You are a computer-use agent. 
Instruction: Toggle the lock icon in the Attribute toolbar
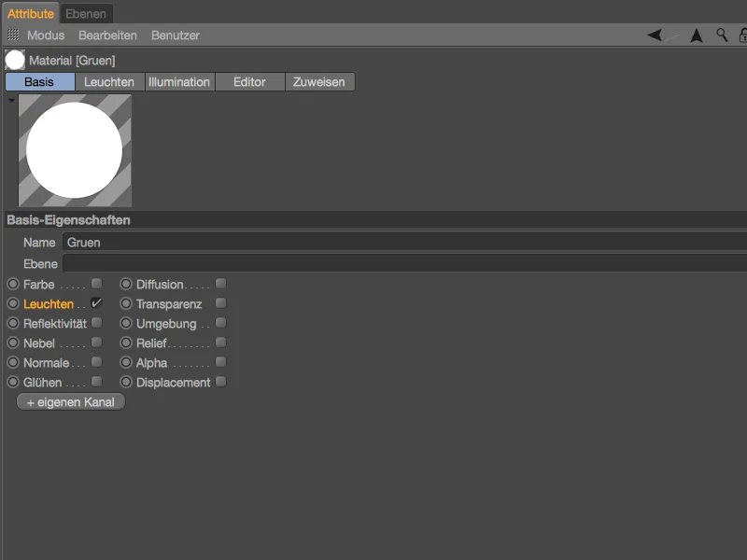[742, 35]
